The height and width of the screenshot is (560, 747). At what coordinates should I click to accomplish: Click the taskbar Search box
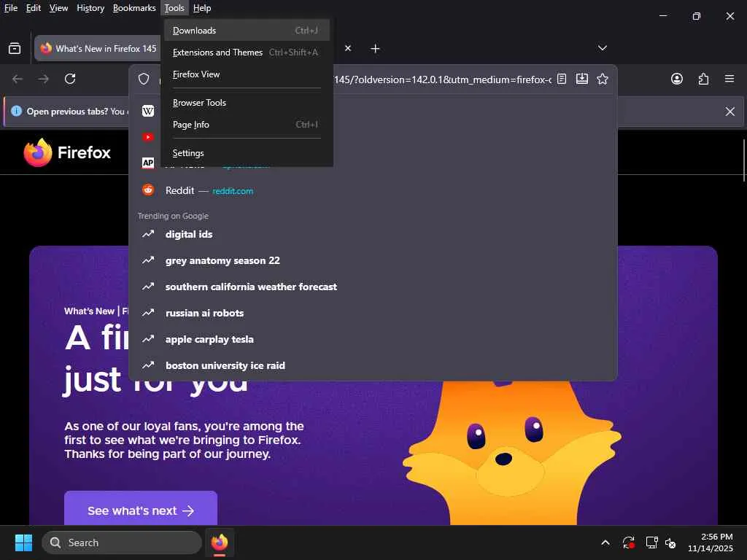coord(122,542)
